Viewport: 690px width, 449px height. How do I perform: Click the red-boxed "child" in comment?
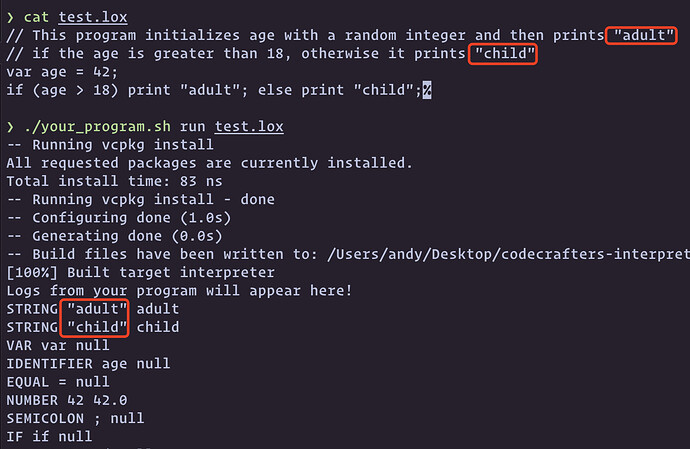(503, 54)
